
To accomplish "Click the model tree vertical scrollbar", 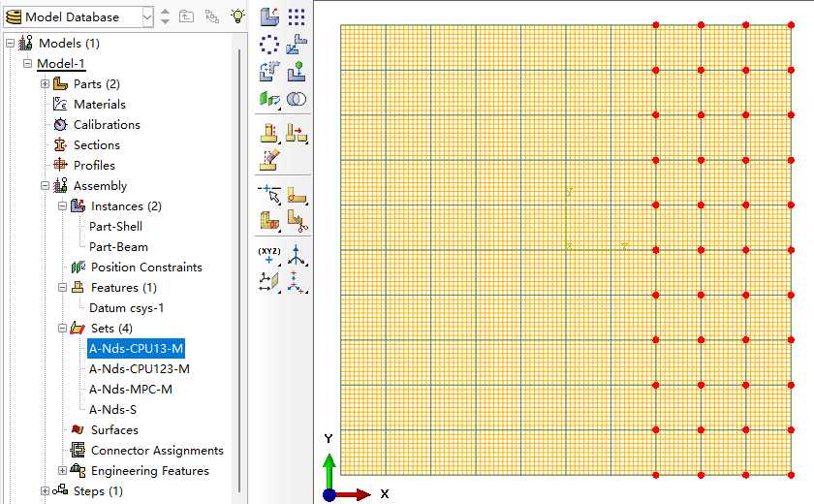I will [x=239, y=269].
